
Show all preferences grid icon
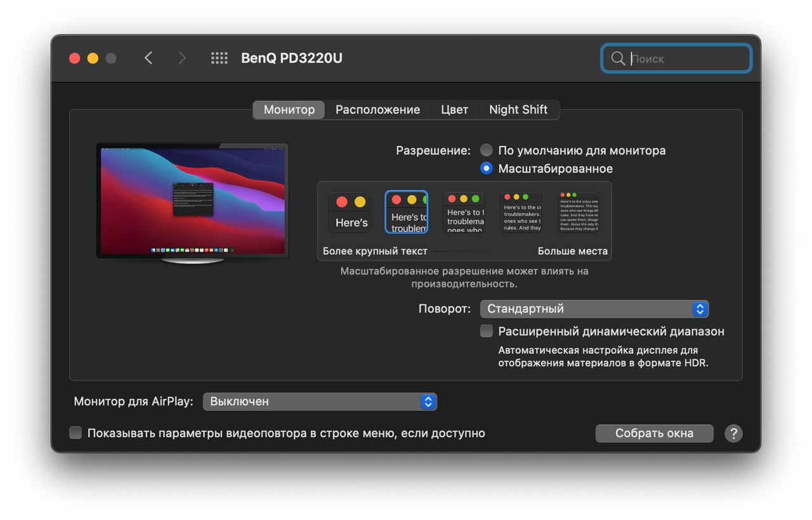click(x=219, y=58)
